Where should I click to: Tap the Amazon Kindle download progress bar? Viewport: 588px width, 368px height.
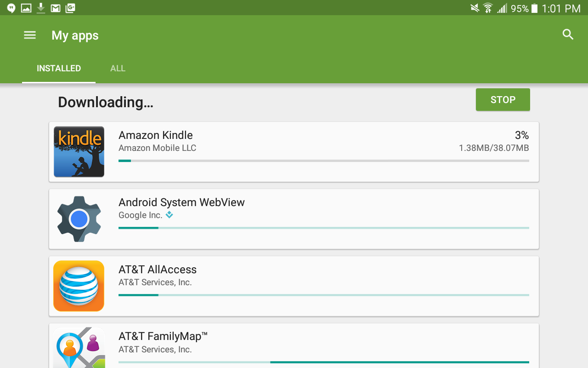pyautogui.click(x=323, y=161)
